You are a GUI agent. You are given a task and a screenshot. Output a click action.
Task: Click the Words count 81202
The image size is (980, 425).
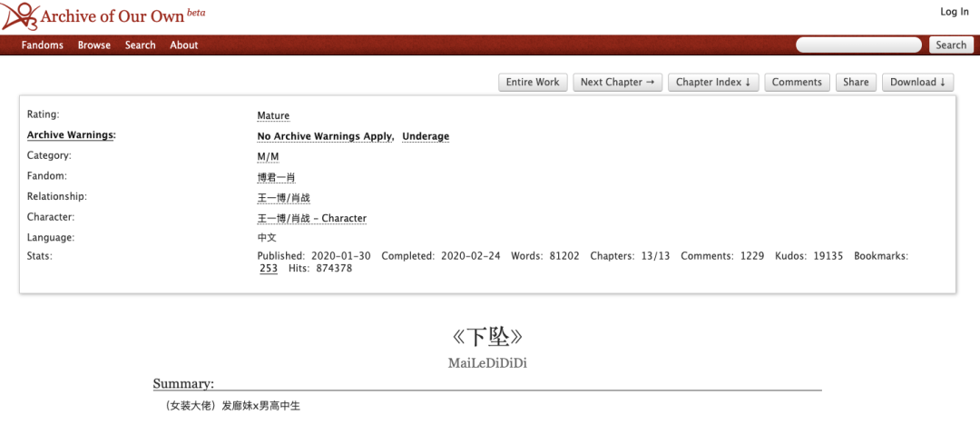564,256
